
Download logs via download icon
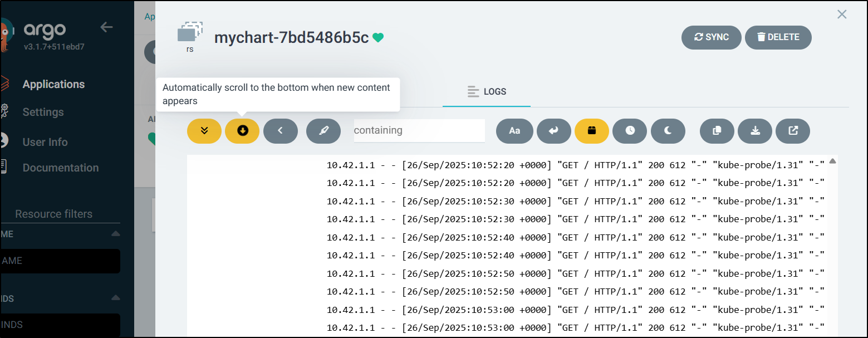[755, 131]
